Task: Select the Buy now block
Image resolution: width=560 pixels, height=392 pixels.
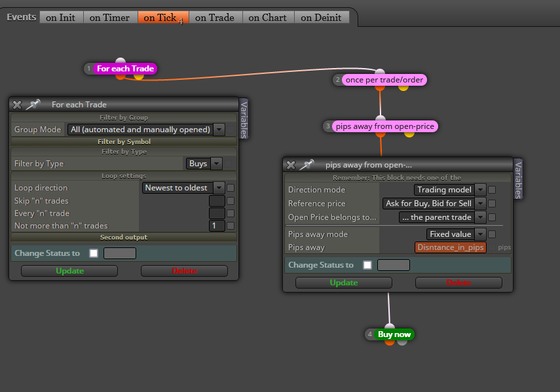Action: pyautogui.click(x=394, y=334)
